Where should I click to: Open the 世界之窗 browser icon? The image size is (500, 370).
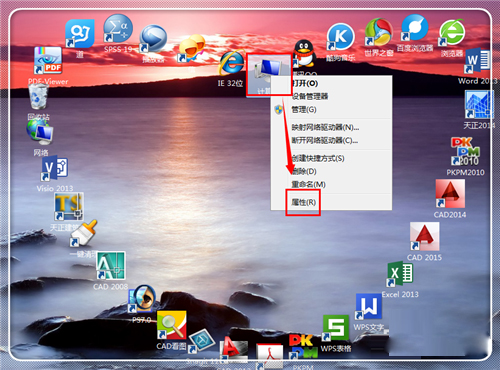(379, 32)
